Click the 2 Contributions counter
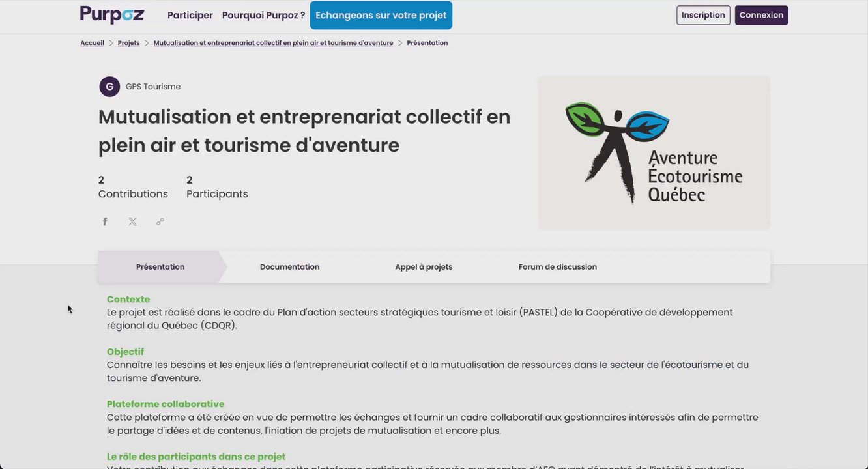868x469 pixels. [x=133, y=187]
